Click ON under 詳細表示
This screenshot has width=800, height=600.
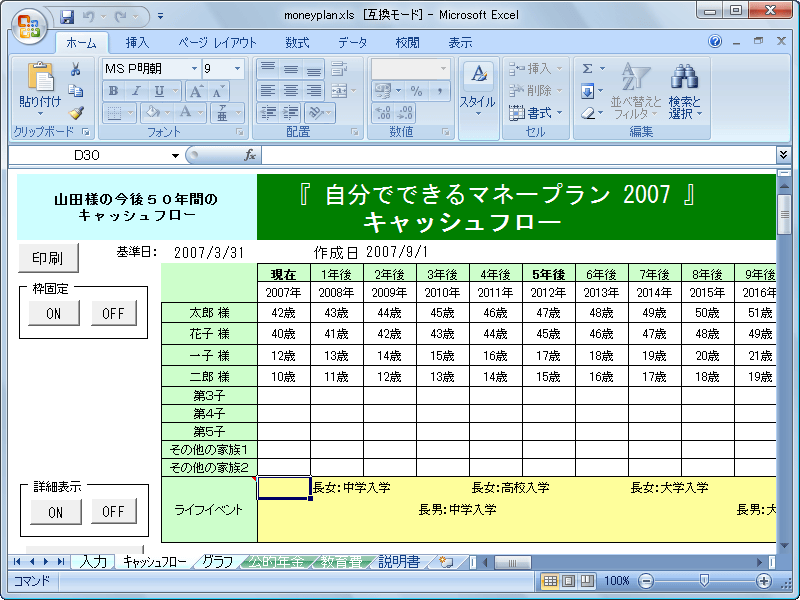pos(55,511)
